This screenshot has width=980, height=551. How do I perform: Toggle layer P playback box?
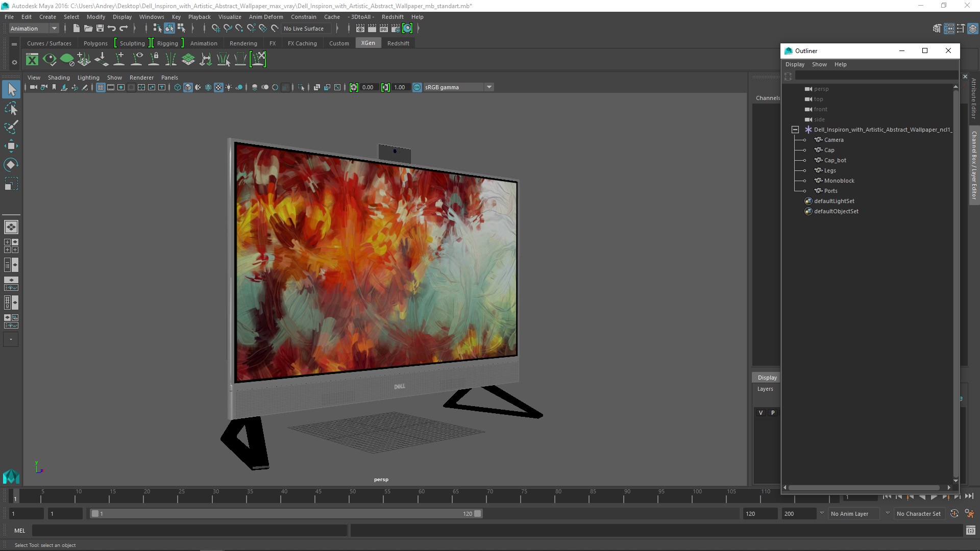point(773,413)
